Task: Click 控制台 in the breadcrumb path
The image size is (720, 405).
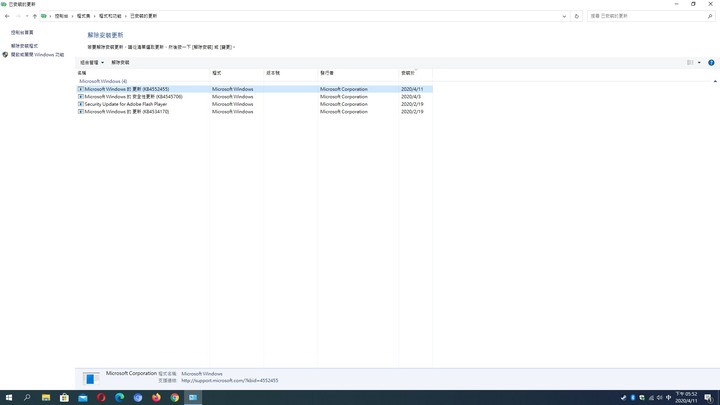Action: click(62, 16)
